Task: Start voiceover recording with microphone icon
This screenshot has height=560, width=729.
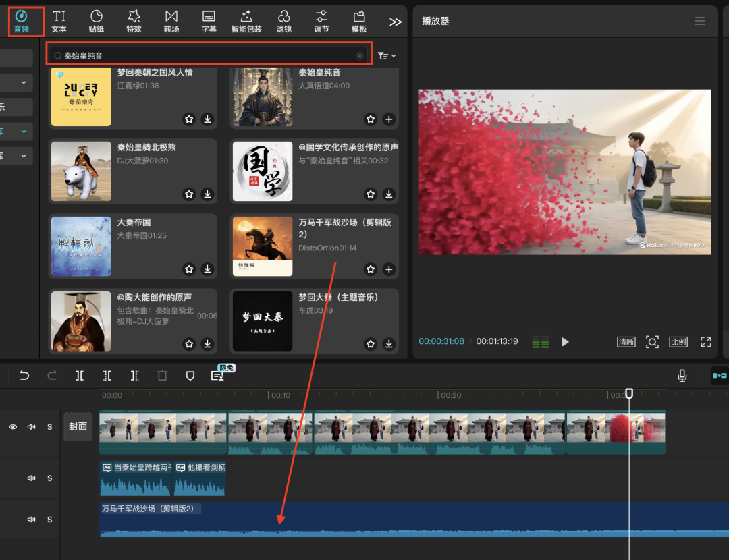Action: tap(682, 376)
